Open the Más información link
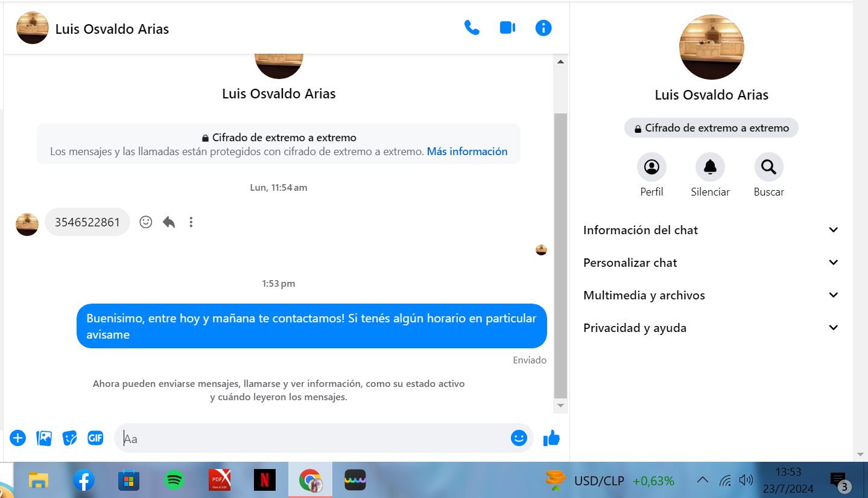Viewport: 868px width, 498px height. coord(467,152)
